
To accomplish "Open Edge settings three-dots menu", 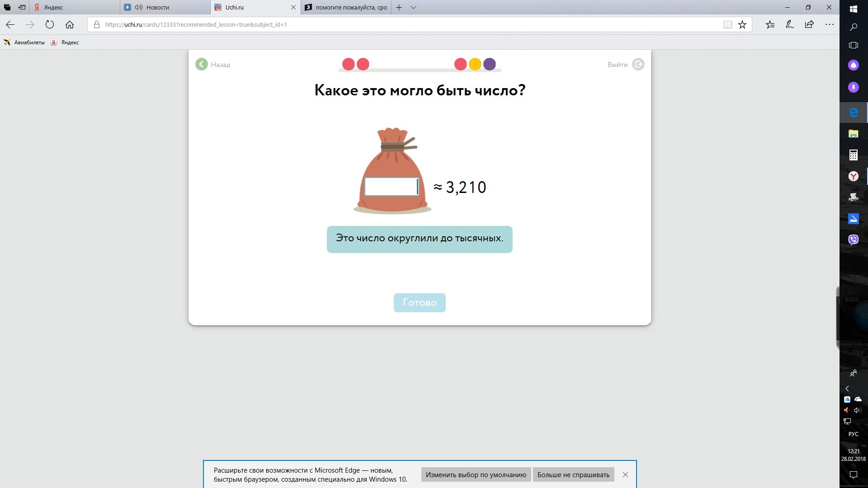I will (829, 25).
